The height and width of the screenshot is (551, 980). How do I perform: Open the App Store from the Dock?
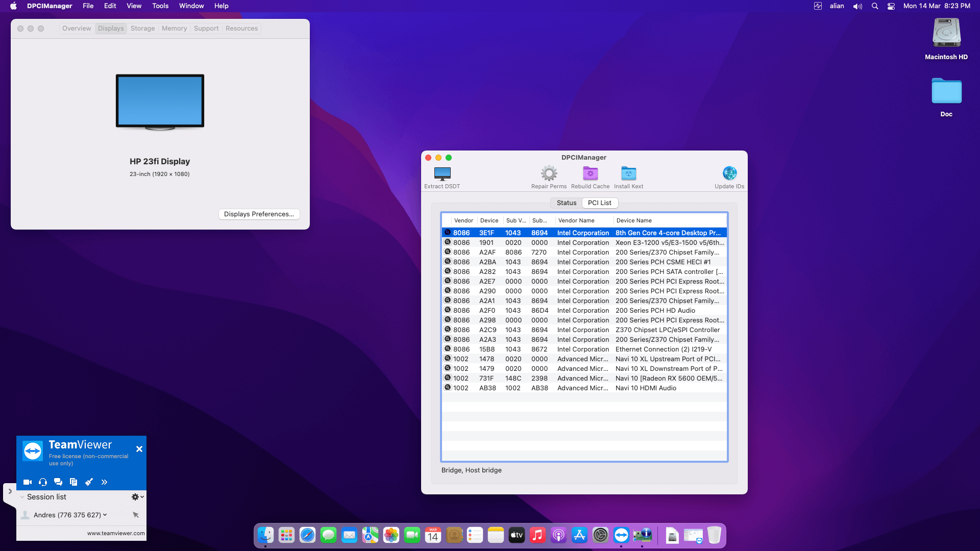tap(579, 535)
